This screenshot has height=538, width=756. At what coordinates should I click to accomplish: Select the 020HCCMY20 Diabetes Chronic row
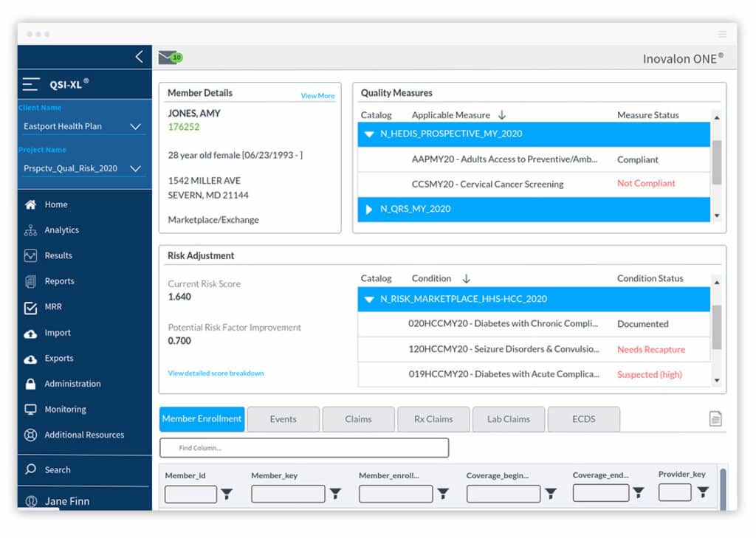[x=534, y=324]
